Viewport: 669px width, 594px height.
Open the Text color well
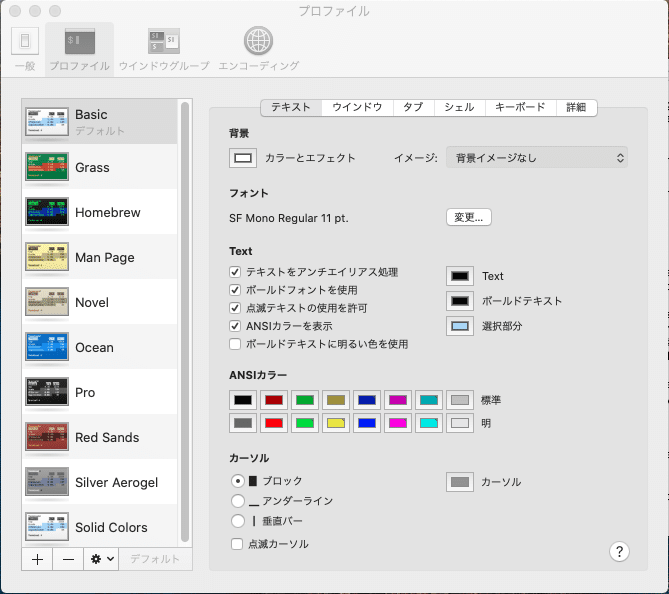[x=460, y=276]
